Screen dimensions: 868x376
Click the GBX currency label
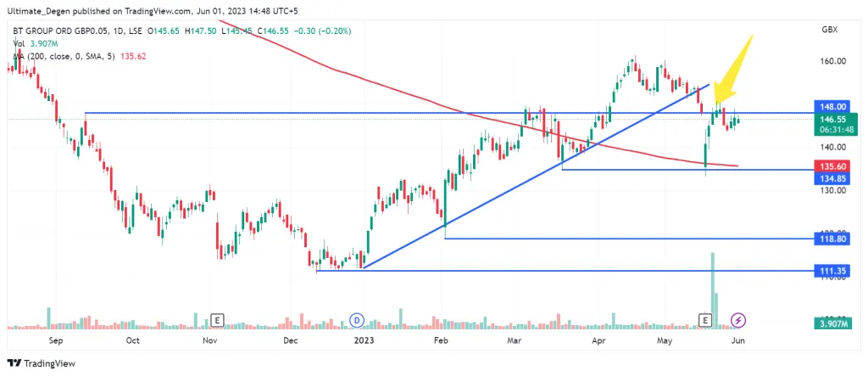tap(829, 30)
